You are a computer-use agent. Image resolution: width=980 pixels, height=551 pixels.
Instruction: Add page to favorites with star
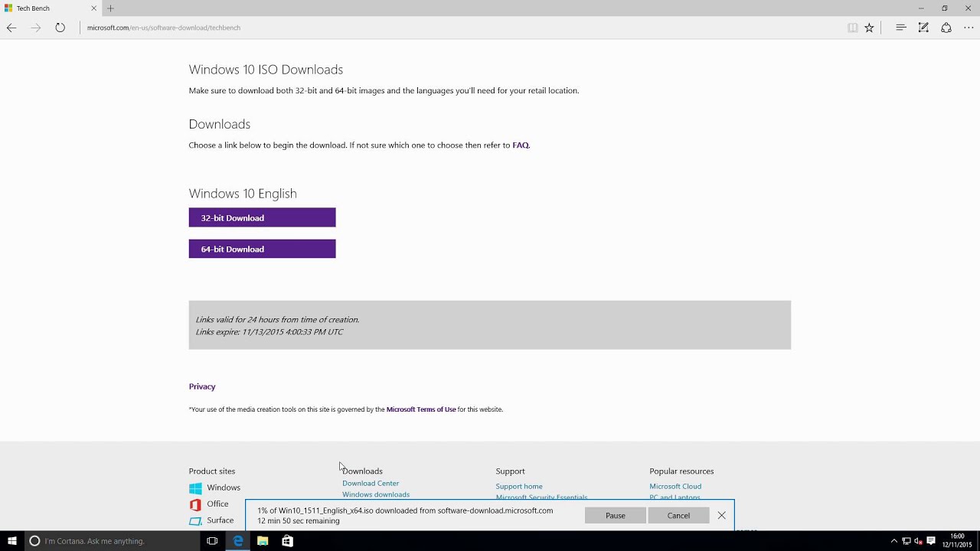coord(869,28)
